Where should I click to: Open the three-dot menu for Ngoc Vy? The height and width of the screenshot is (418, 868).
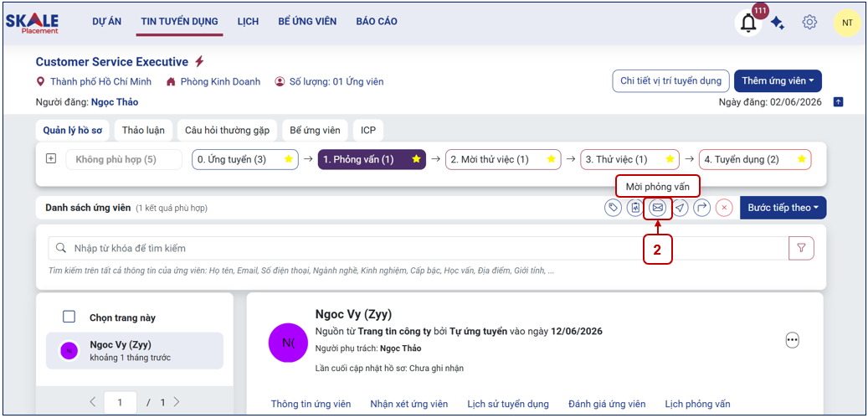point(793,340)
